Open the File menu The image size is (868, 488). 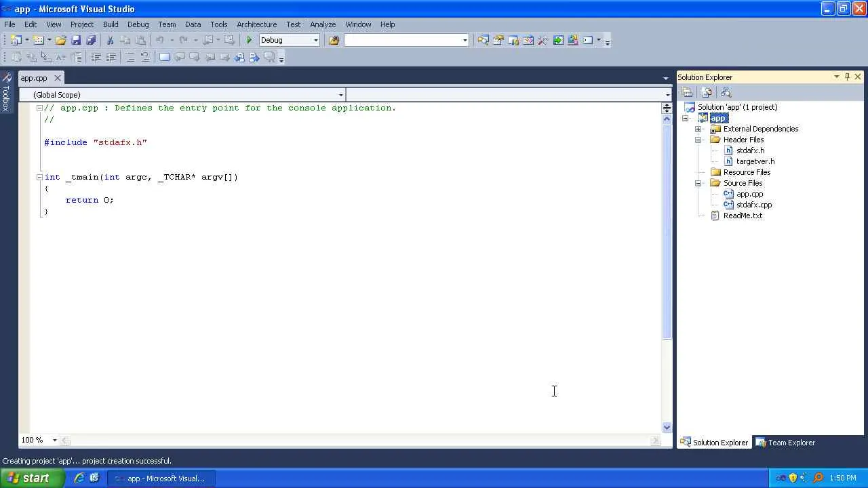click(9, 24)
